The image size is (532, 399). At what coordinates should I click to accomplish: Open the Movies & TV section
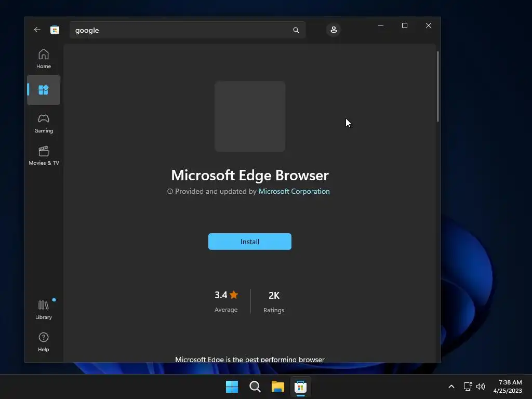click(44, 156)
